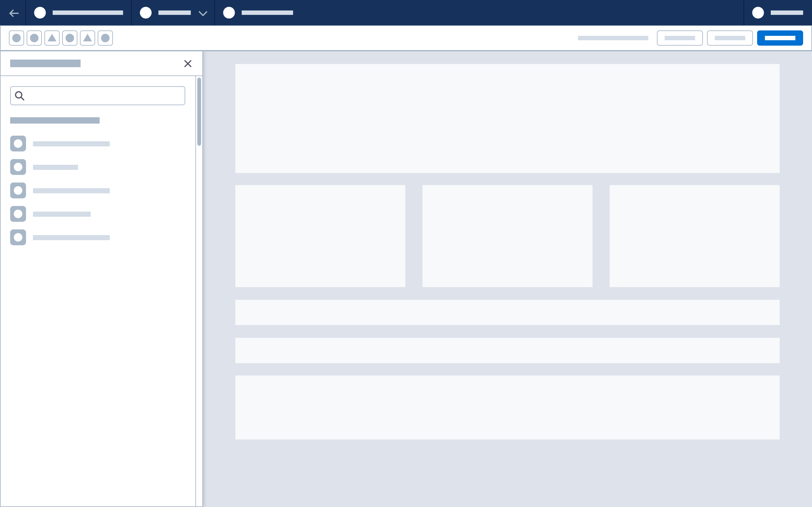Select the last circle icon in the toolbar

coord(105,38)
